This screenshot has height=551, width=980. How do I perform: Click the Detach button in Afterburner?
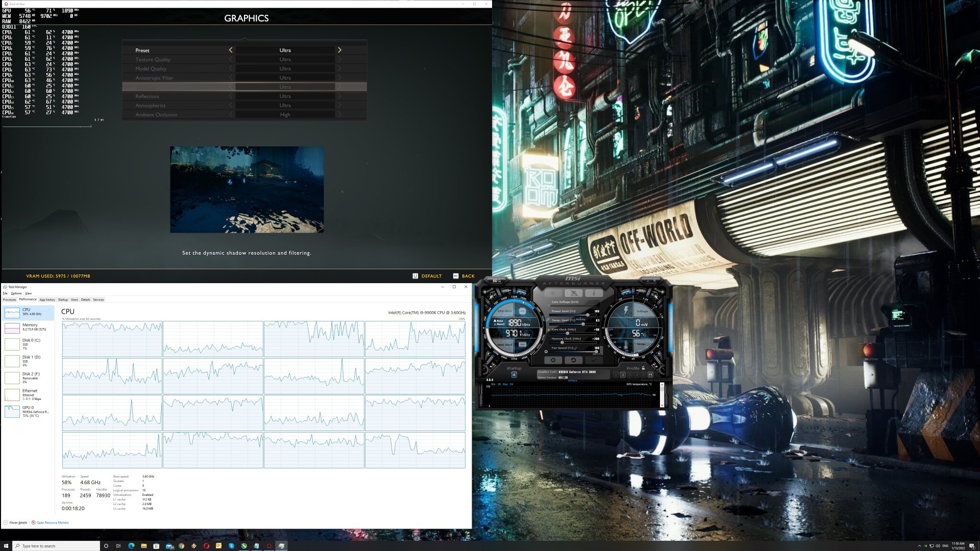573,381
